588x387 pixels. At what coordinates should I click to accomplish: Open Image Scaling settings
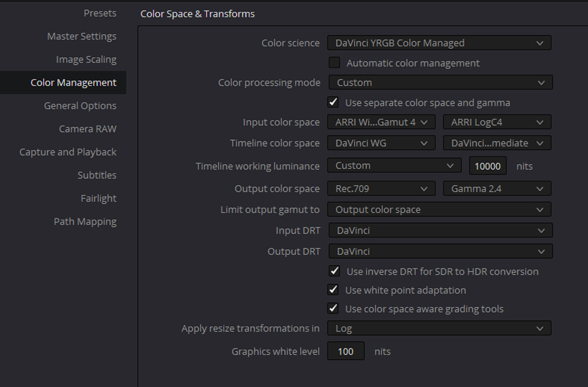pyautogui.click(x=86, y=60)
